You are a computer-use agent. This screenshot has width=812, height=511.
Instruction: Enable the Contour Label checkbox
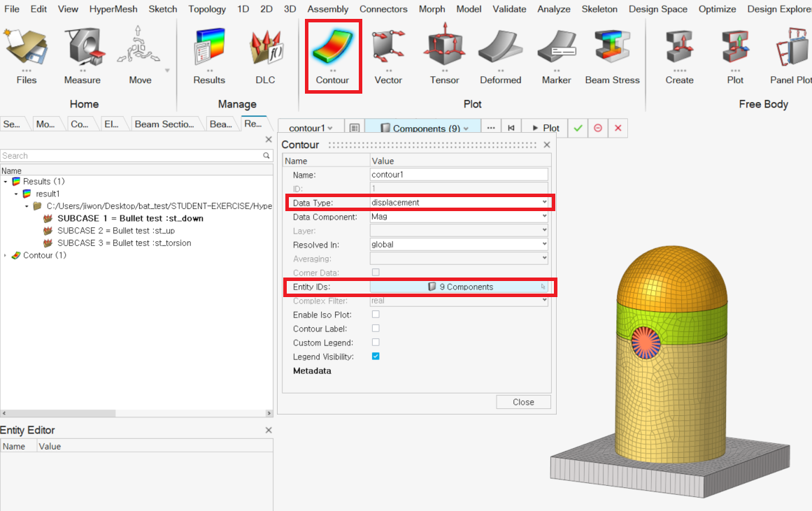[x=376, y=329]
